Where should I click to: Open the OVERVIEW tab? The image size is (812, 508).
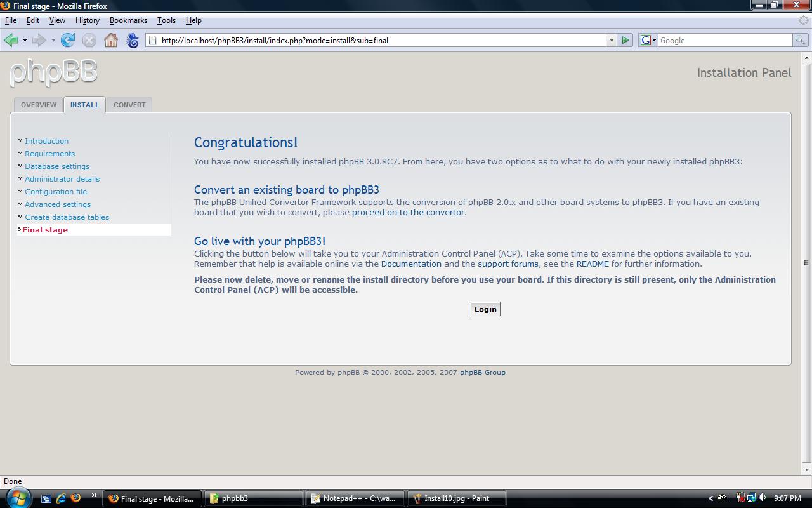[x=39, y=105]
